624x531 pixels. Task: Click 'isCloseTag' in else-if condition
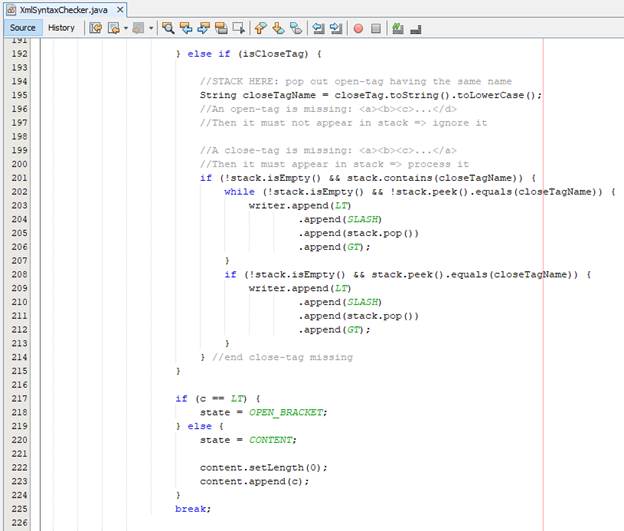[x=273, y=54]
